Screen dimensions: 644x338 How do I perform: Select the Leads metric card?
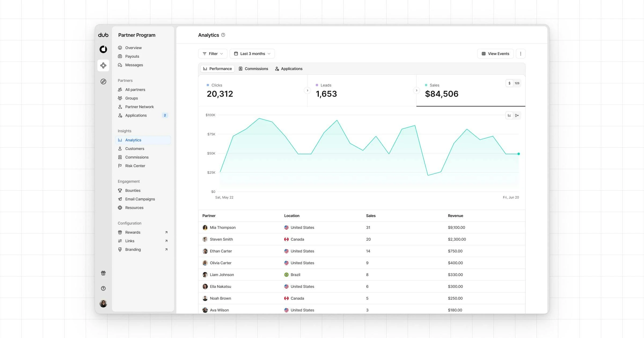[x=362, y=91]
